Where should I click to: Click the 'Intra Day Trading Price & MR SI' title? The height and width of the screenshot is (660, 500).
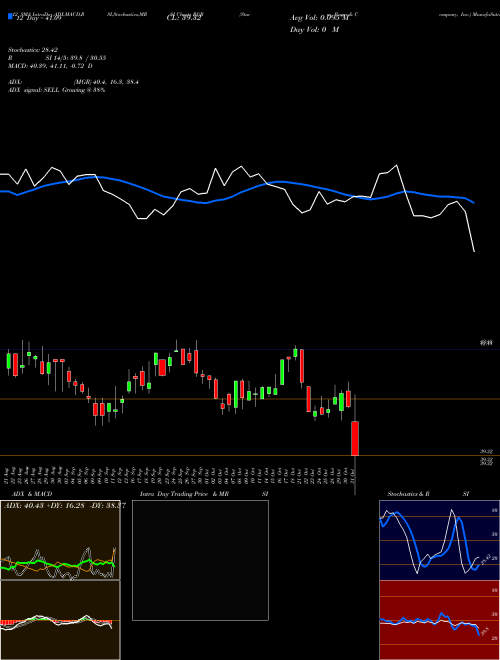pos(204,494)
